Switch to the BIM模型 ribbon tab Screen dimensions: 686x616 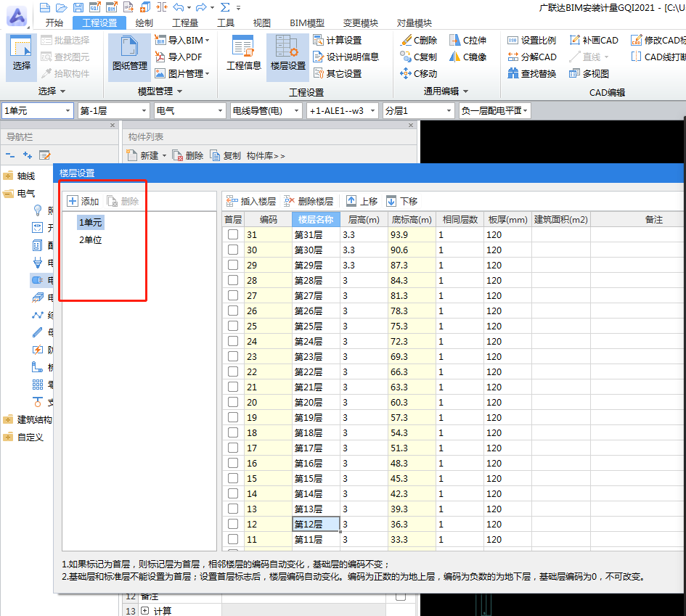click(x=306, y=22)
